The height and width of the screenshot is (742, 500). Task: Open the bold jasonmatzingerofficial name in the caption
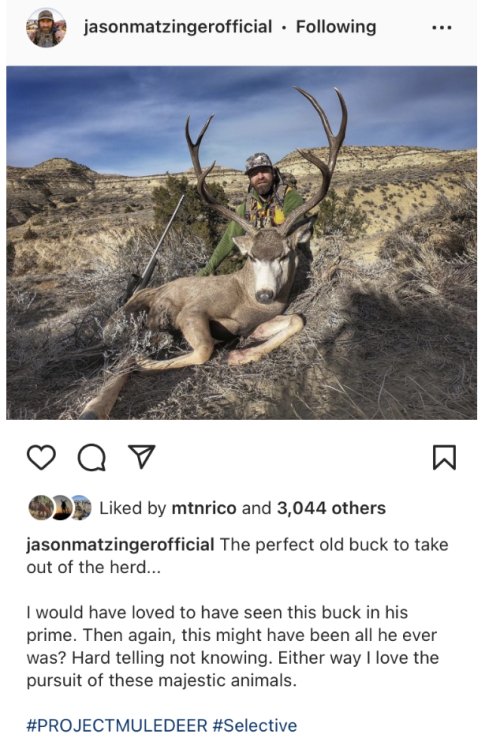coord(120,545)
